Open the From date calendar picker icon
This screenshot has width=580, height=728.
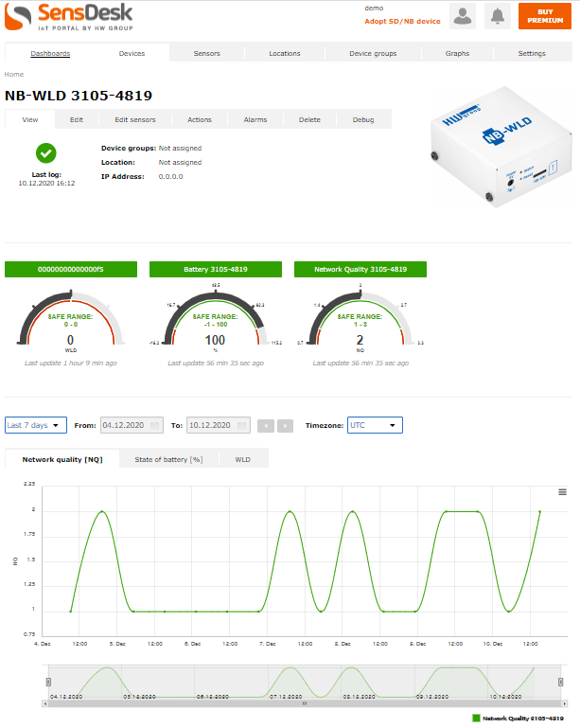pyautogui.click(x=156, y=426)
